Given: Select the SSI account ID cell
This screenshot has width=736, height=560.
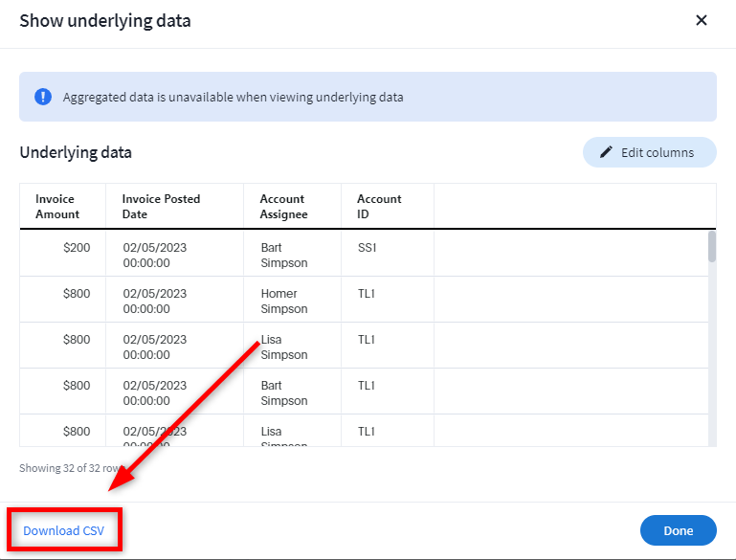Looking at the screenshot, I should click(368, 248).
